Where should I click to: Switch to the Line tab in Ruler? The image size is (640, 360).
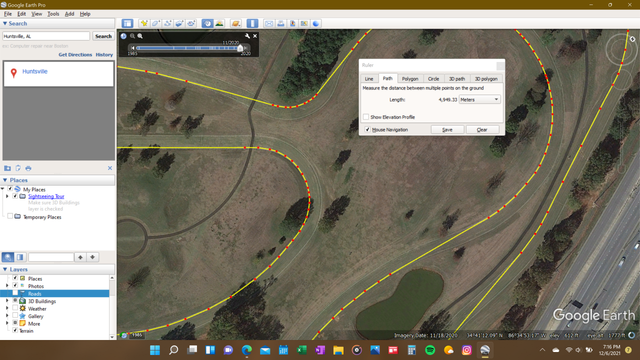point(369,78)
